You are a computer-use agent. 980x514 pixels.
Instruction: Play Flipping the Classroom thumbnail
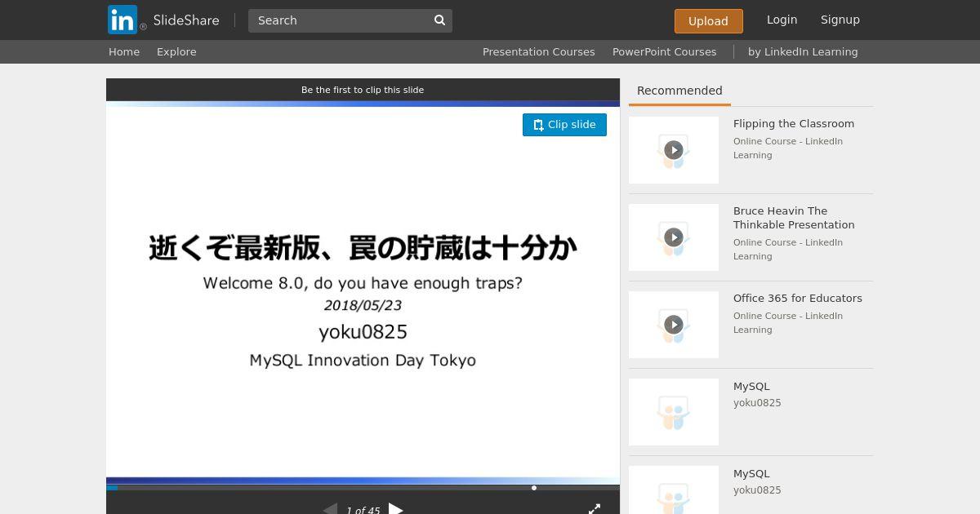[x=674, y=150]
